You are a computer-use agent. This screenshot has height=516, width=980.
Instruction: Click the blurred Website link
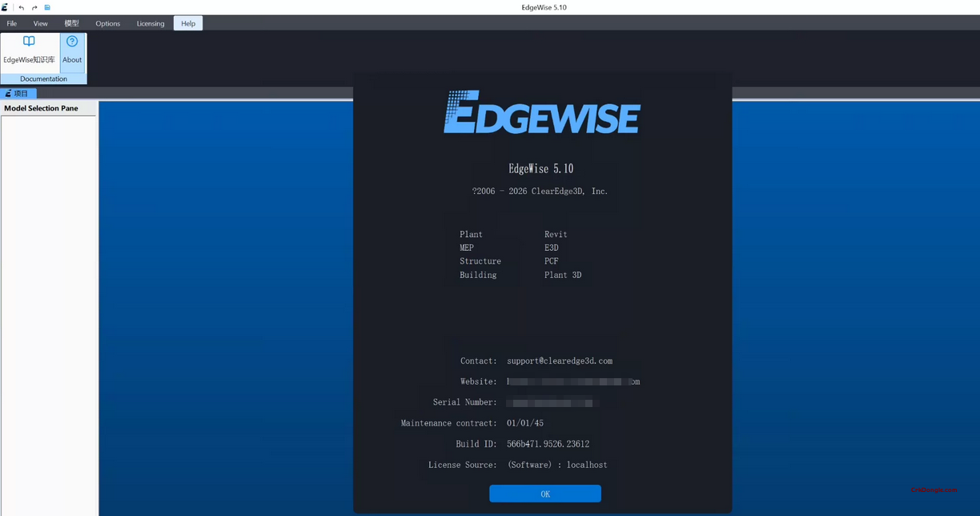point(573,382)
